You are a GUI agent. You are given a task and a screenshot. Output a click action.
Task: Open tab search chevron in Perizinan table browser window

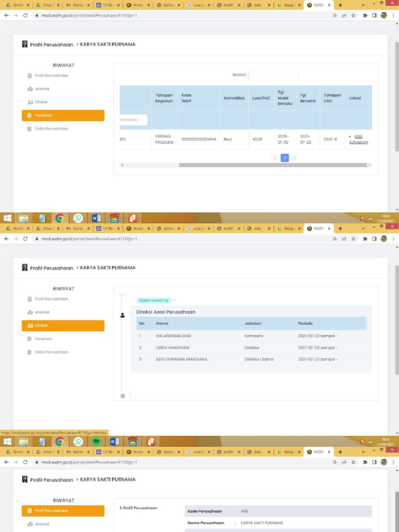pyautogui.click(x=363, y=5)
